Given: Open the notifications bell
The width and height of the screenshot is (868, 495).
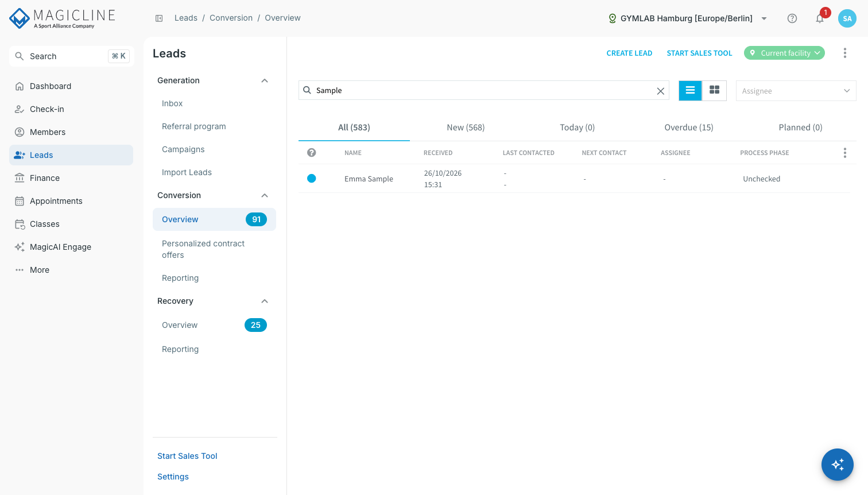Looking at the screenshot, I should point(820,18).
